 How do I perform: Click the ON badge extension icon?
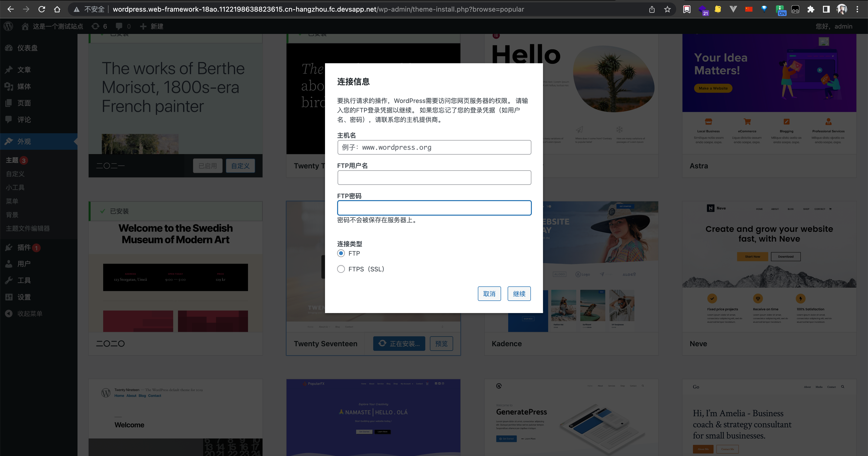780,10
